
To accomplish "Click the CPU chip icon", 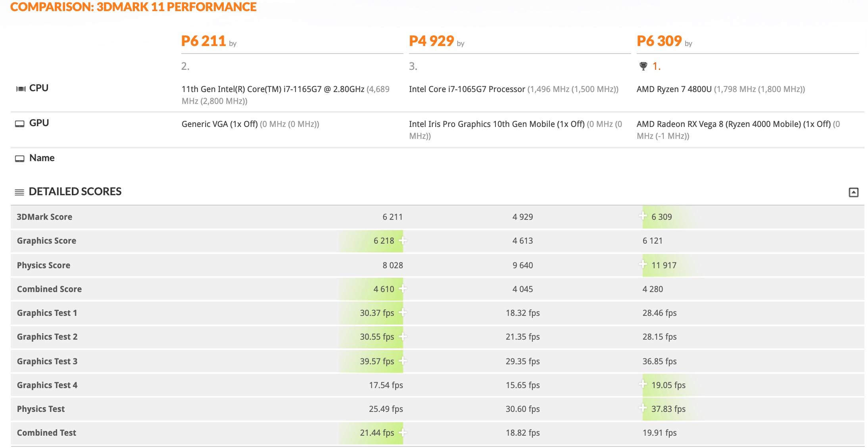I will (x=21, y=88).
